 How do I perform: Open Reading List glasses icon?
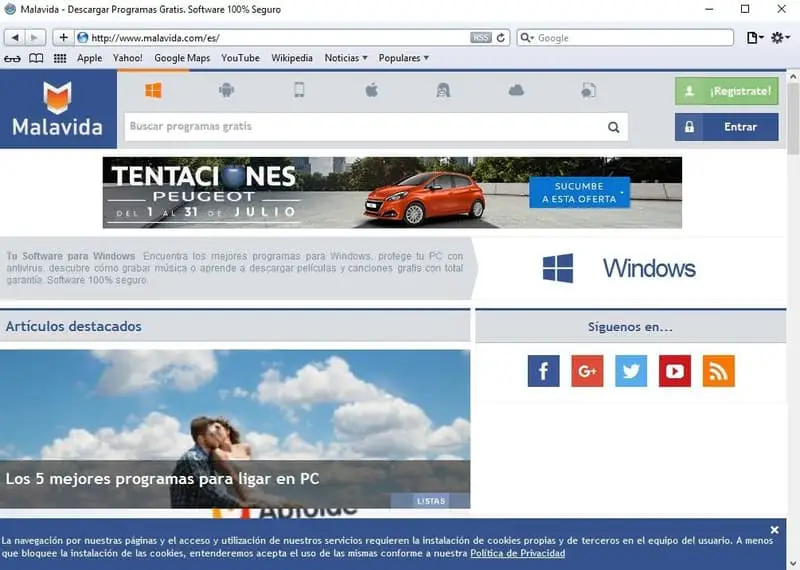click(x=12, y=58)
